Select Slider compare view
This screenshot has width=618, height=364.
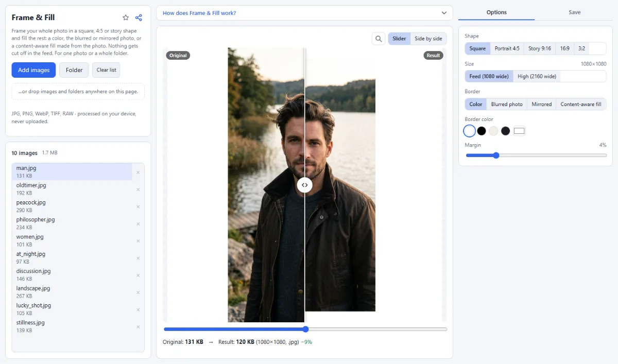(x=399, y=39)
